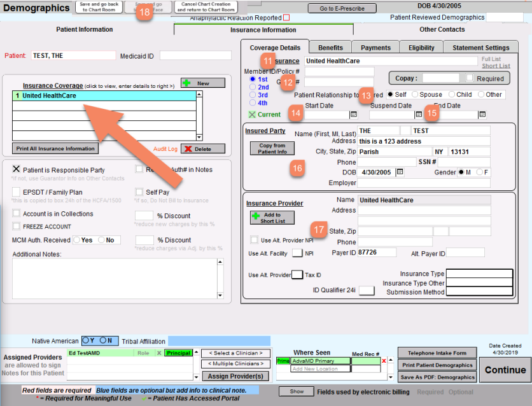Delete the selected insurance coverage
Image resolution: width=532 pixels, height=406 pixels.
[x=202, y=149]
